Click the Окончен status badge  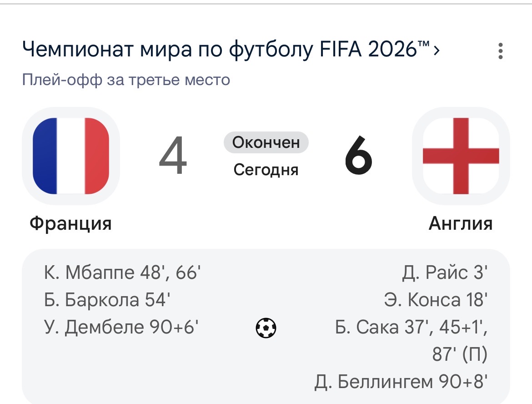tap(266, 142)
